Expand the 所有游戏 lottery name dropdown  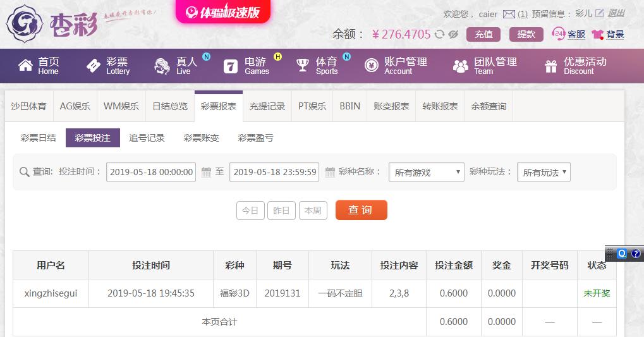click(427, 172)
